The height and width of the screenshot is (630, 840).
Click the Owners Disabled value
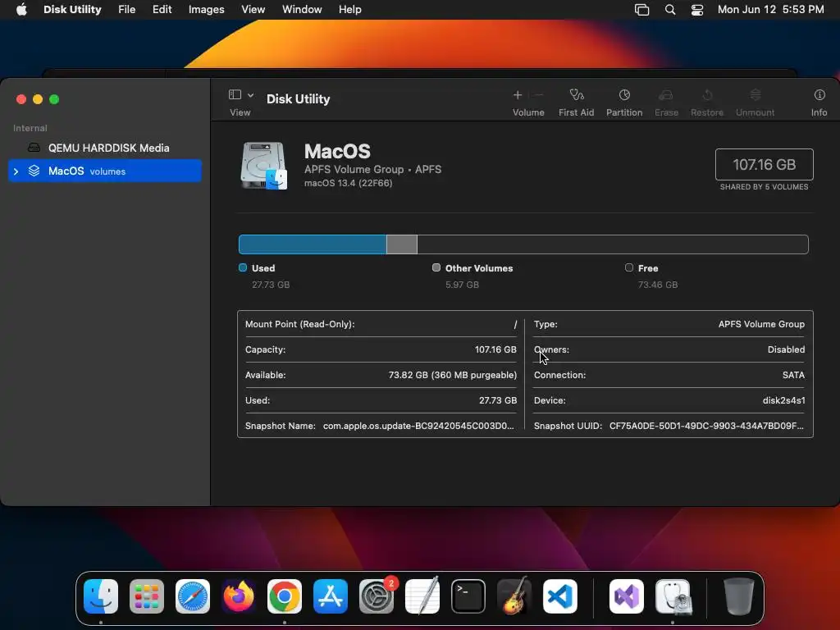[x=786, y=349]
